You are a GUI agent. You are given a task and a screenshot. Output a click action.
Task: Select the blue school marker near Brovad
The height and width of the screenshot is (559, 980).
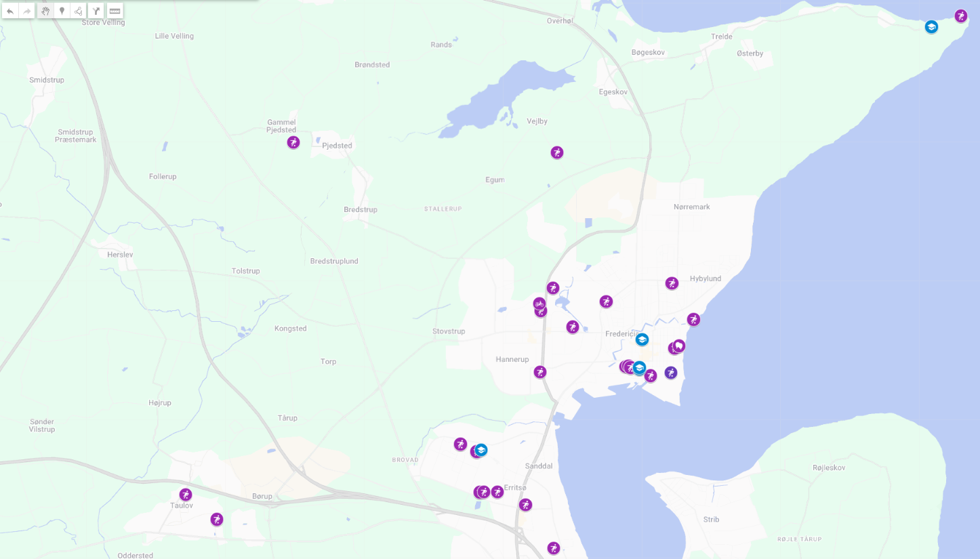point(481,450)
